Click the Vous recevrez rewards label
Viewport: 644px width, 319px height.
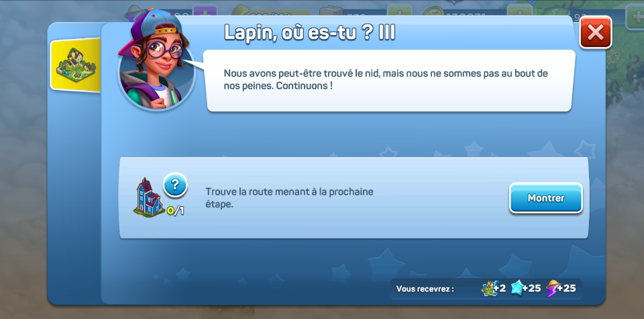coord(425,289)
